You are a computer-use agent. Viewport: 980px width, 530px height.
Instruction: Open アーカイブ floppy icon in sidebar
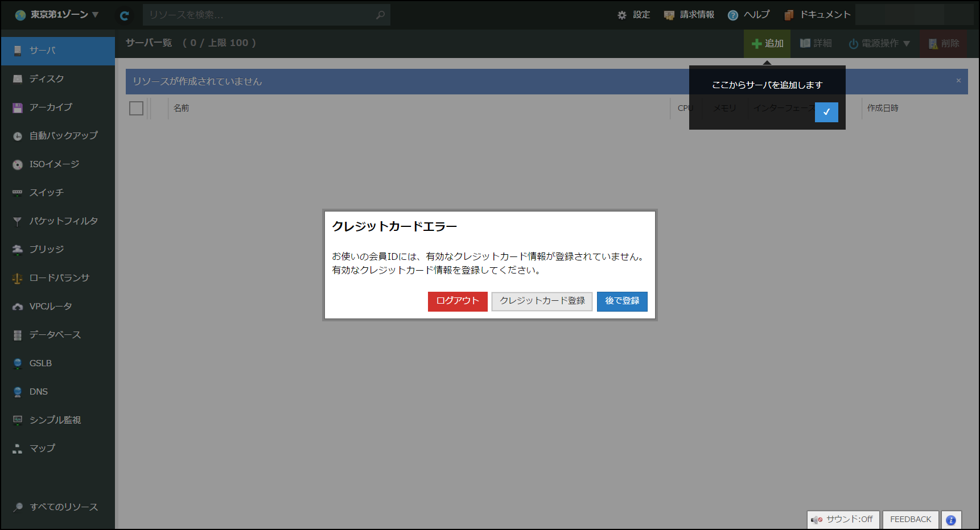[x=18, y=108]
